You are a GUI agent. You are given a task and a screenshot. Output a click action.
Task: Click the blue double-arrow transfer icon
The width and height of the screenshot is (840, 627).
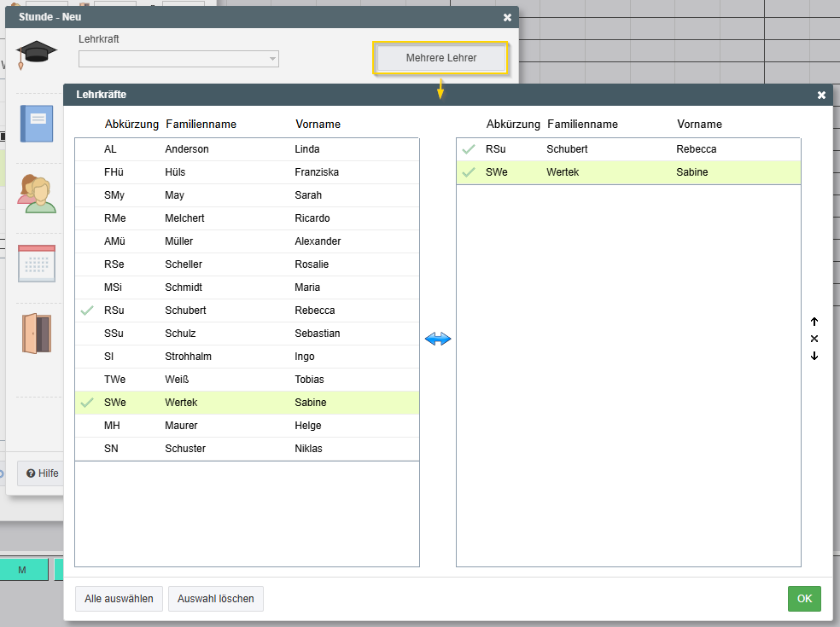(438, 339)
